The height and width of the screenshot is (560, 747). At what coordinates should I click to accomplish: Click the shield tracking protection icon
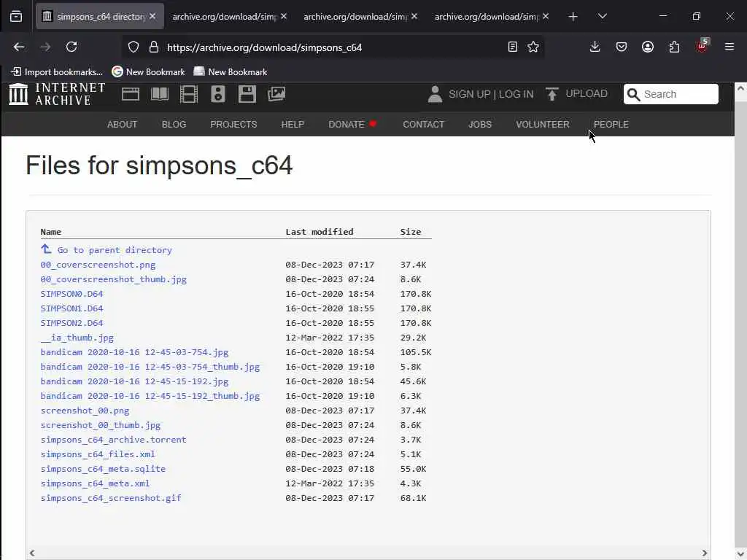(x=133, y=47)
